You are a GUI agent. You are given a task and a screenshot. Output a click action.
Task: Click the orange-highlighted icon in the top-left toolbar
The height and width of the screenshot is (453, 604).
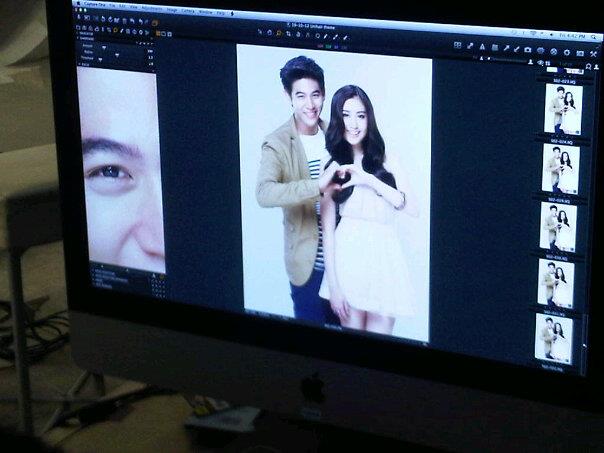154,23
